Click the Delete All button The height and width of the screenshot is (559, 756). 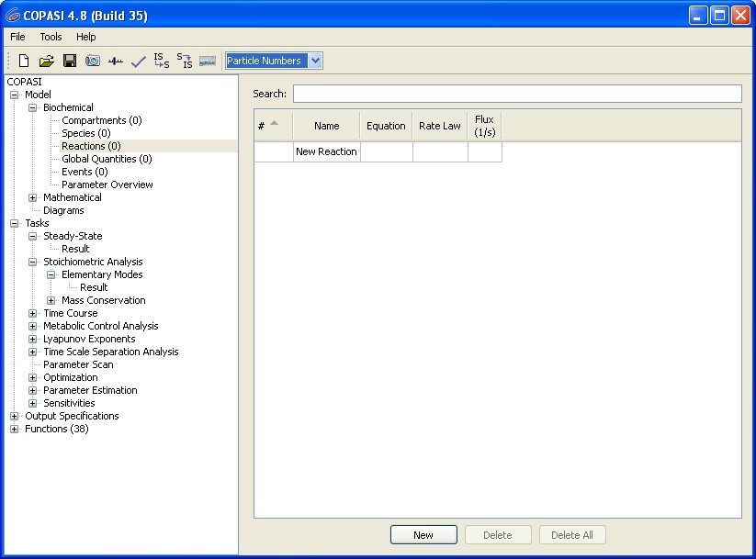[x=571, y=535]
